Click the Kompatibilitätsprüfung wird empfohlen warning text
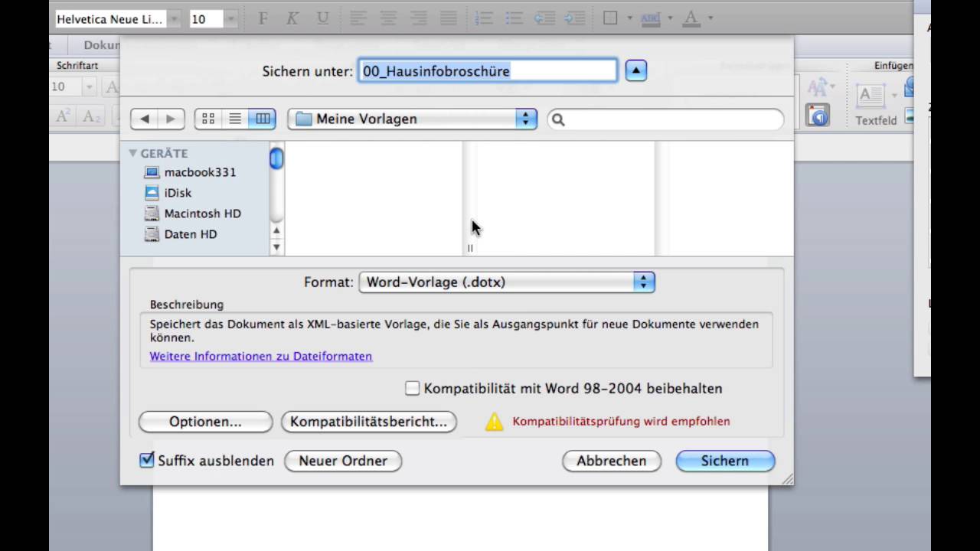 pos(621,422)
